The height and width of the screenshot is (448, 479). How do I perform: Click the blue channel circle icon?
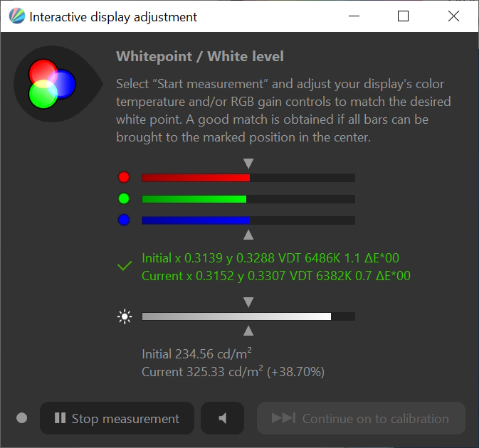click(124, 220)
